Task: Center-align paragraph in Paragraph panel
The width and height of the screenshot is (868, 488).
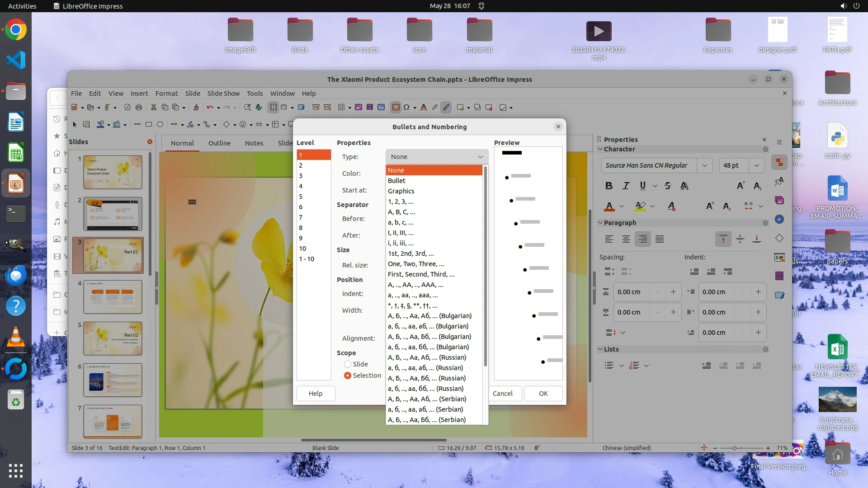Action: click(x=626, y=239)
